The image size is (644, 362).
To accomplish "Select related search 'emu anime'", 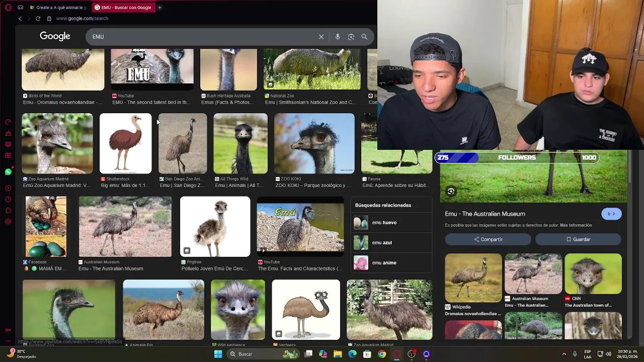I will point(391,262).
